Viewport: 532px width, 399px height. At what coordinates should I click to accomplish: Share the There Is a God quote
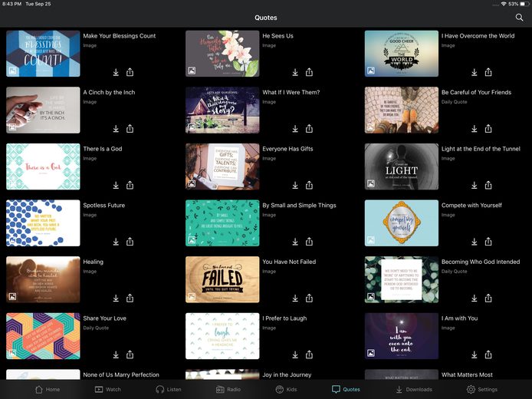(x=130, y=185)
